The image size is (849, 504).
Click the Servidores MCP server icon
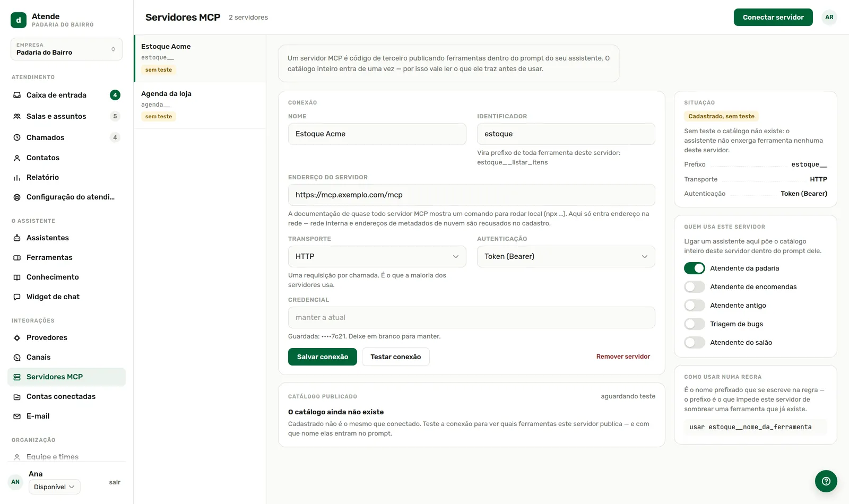pyautogui.click(x=17, y=377)
